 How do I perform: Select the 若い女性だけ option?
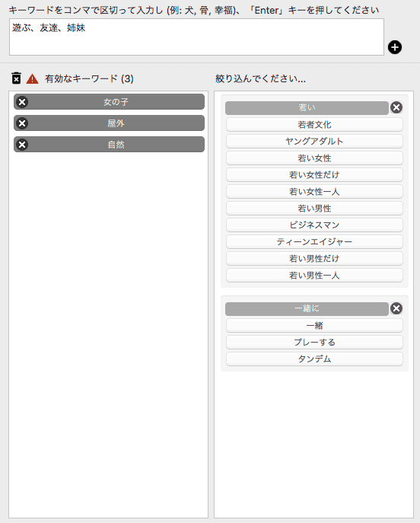click(314, 175)
